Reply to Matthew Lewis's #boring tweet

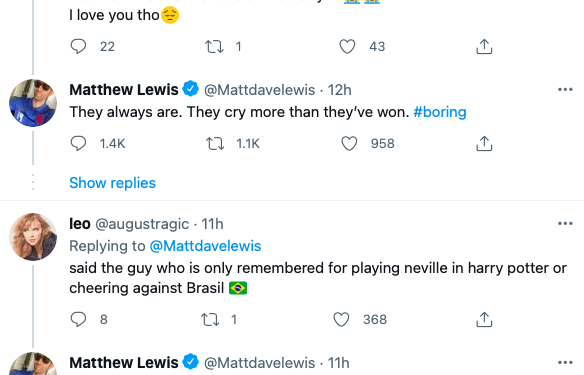click(78, 143)
